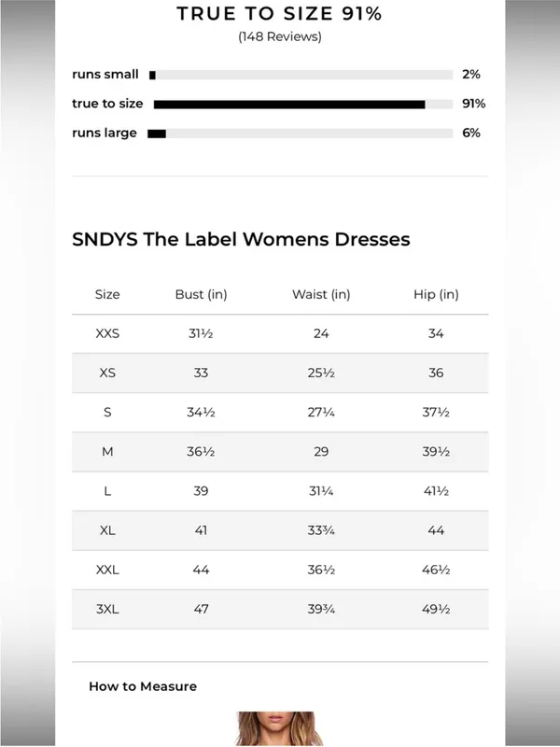Select the runs large progress bar
This screenshot has width=560, height=747.
301,134
